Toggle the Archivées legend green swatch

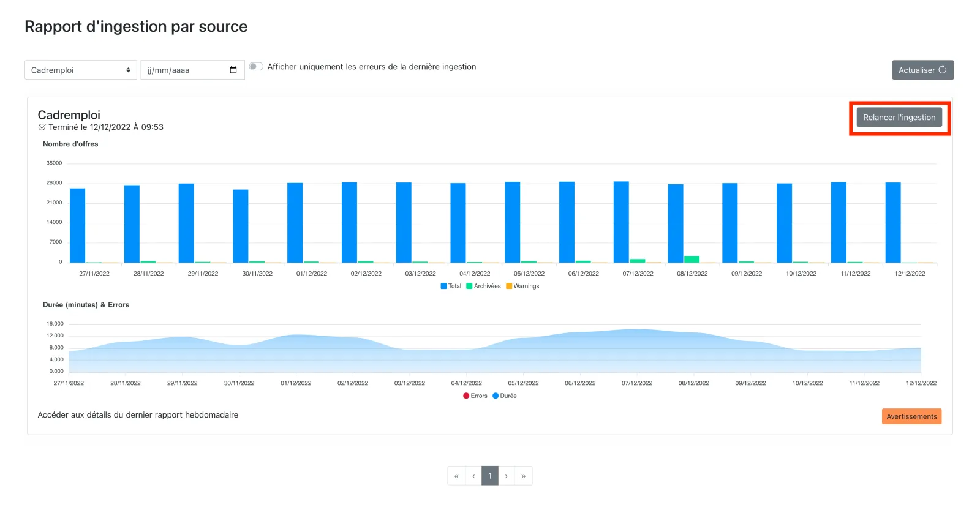469,286
